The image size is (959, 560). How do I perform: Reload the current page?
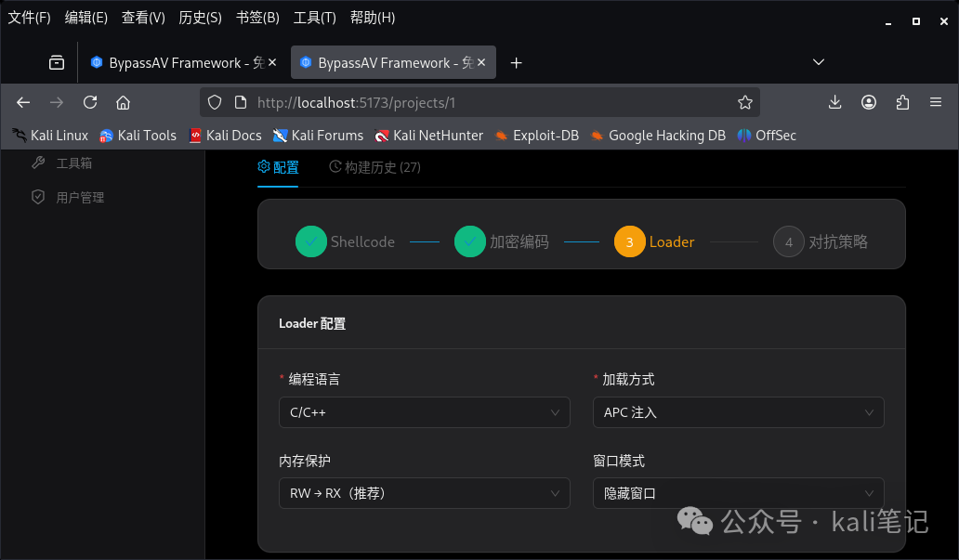[x=90, y=103]
